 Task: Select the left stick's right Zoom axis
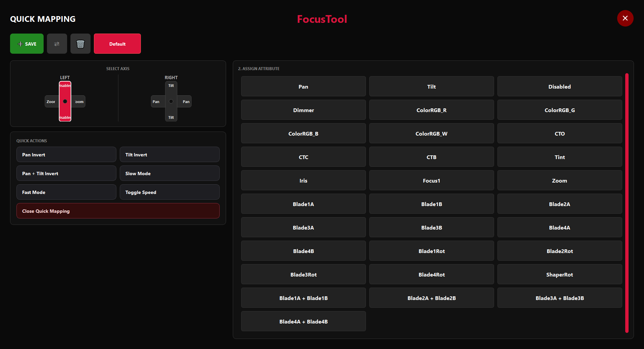click(x=78, y=101)
